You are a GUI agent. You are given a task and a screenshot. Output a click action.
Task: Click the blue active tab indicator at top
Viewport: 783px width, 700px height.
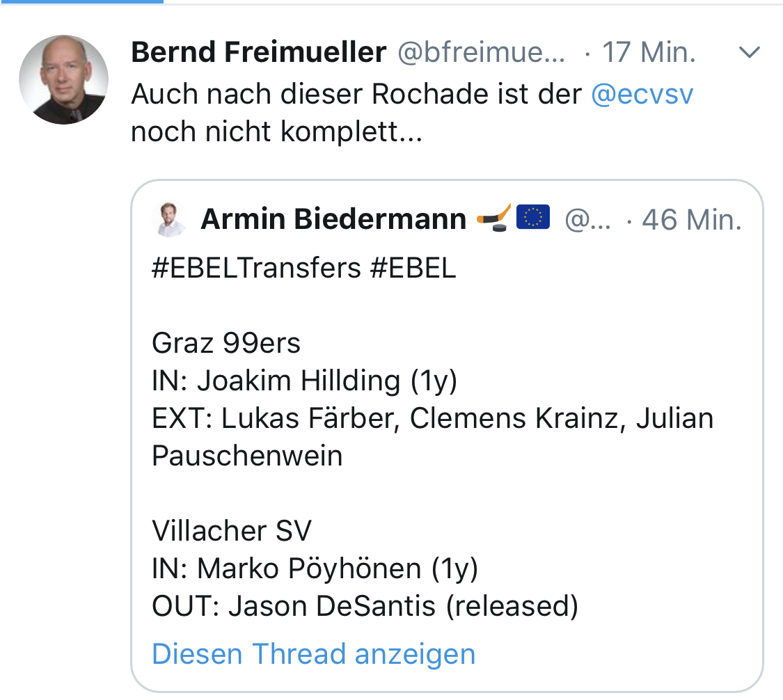point(81,1)
